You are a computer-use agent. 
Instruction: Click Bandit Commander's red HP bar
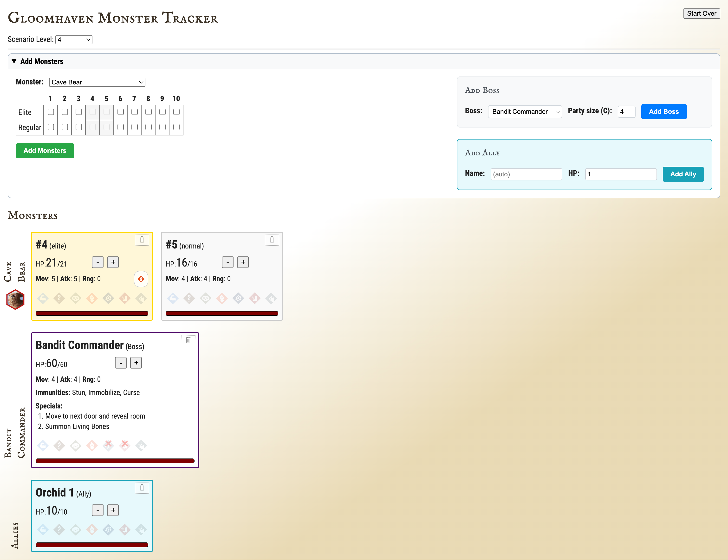pyautogui.click(x=115, y=460)
